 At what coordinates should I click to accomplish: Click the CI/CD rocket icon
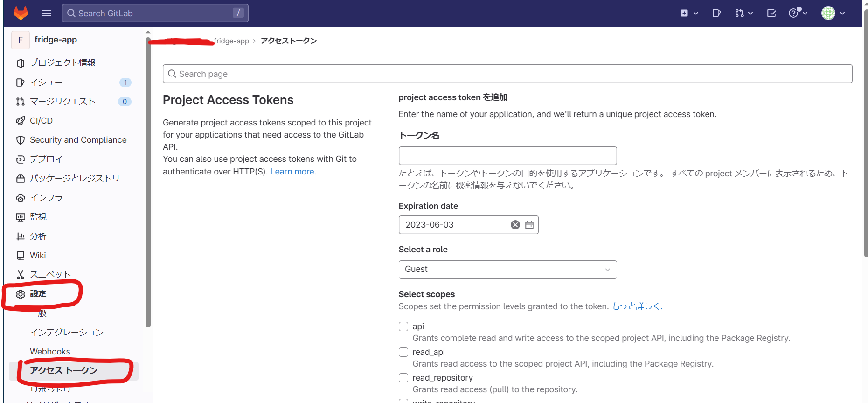(x=21, y=121)
